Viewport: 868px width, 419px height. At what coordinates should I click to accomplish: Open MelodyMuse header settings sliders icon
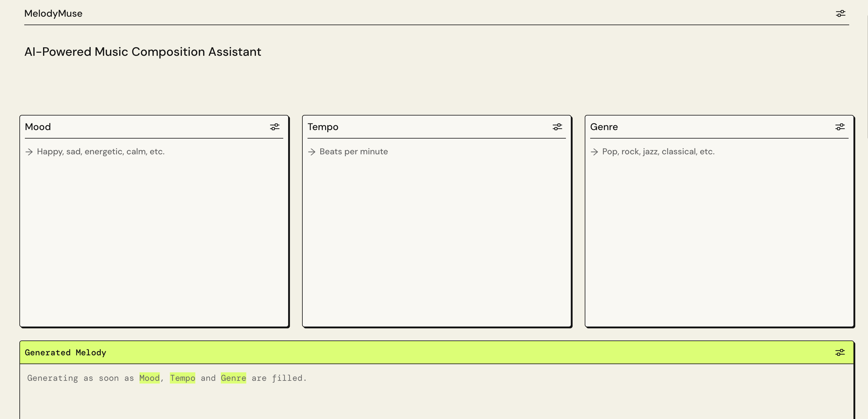coord(840,13)
